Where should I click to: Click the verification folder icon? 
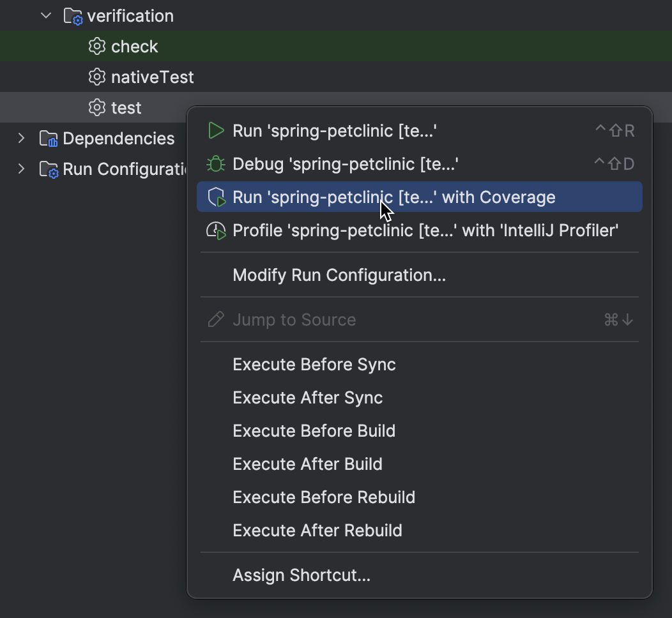tap(72, 15)
